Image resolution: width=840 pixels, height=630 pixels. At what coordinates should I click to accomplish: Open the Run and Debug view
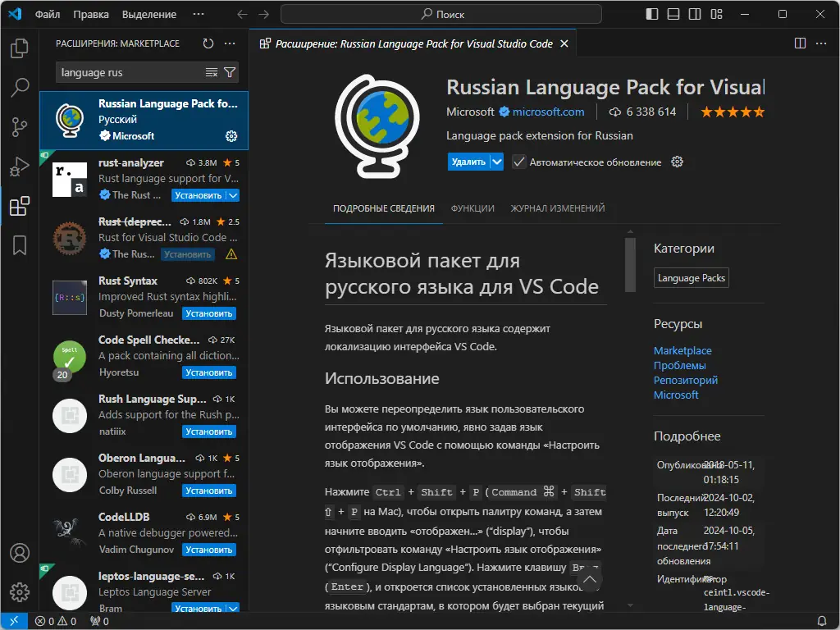[x=20, y=167]
